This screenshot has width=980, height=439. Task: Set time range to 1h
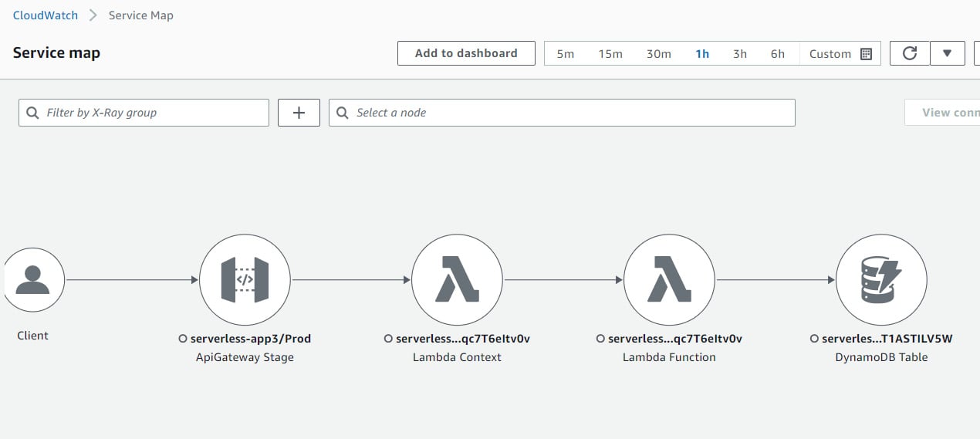702,54
